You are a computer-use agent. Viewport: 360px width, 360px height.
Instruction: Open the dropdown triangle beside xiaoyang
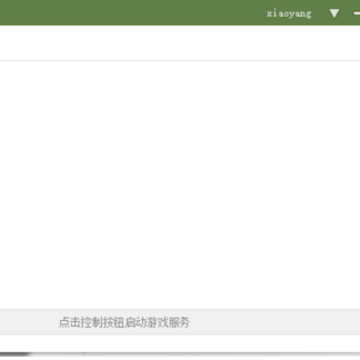coord(334,13)
